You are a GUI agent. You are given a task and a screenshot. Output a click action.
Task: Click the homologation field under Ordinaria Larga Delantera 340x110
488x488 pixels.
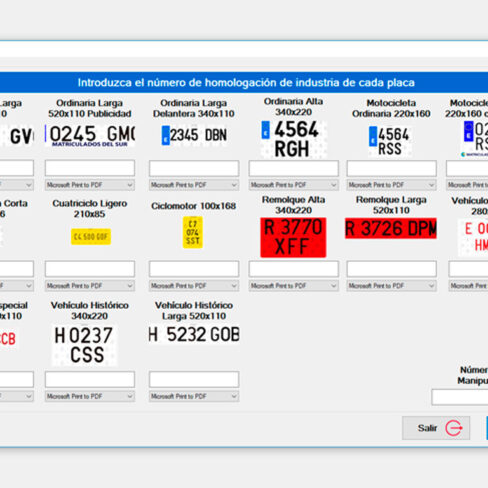194,168
